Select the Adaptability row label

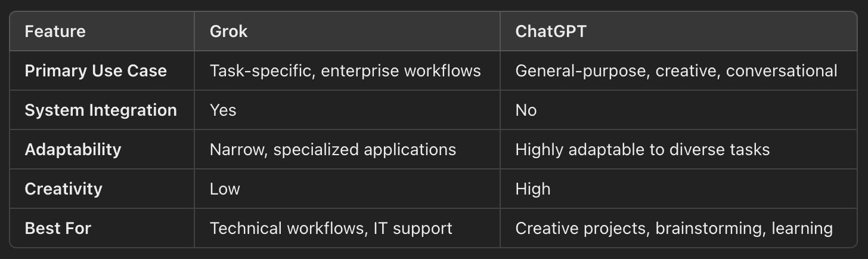pos(73,149)
